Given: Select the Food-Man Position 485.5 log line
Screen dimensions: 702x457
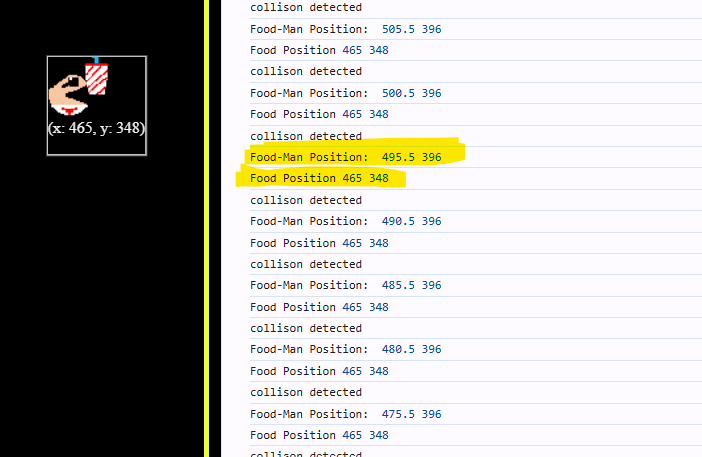Looking at the screenshot, I should click(x=345, y=285).
